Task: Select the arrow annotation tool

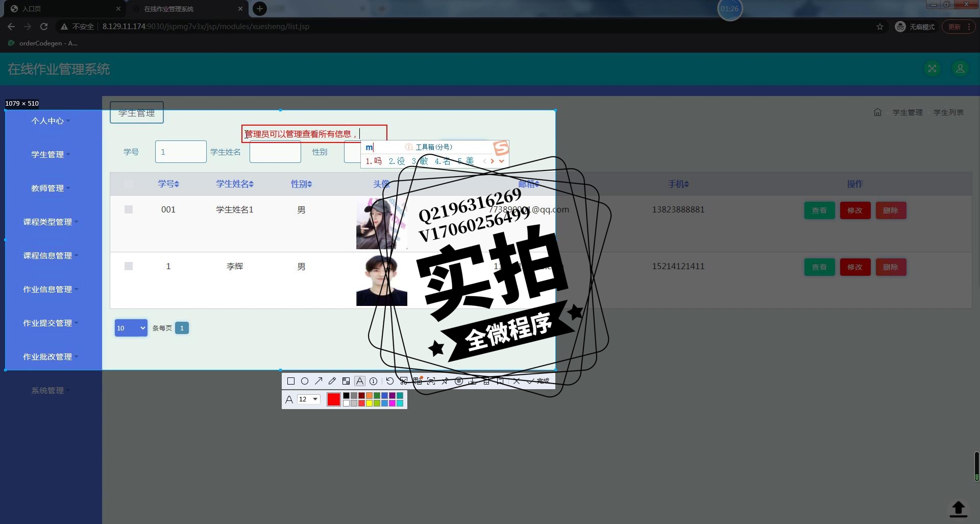Action: pyautogui.click(x=318, y=381)
